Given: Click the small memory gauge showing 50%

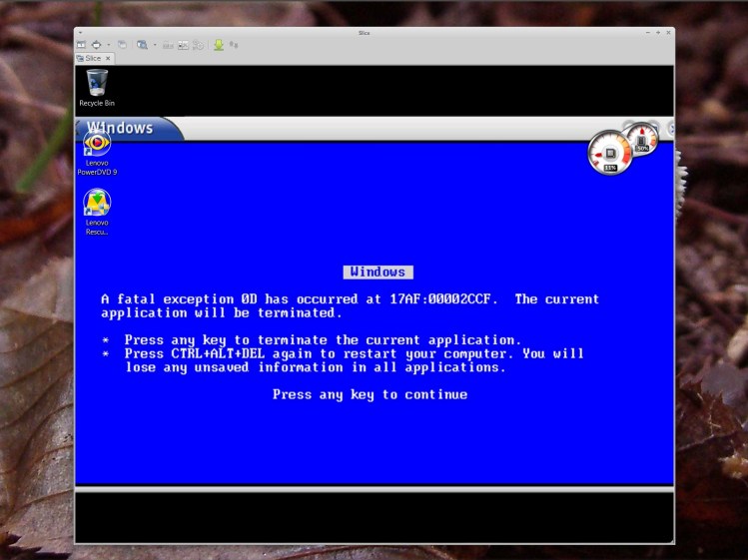Looking at the screenshot, I should [x=642, y=139].
